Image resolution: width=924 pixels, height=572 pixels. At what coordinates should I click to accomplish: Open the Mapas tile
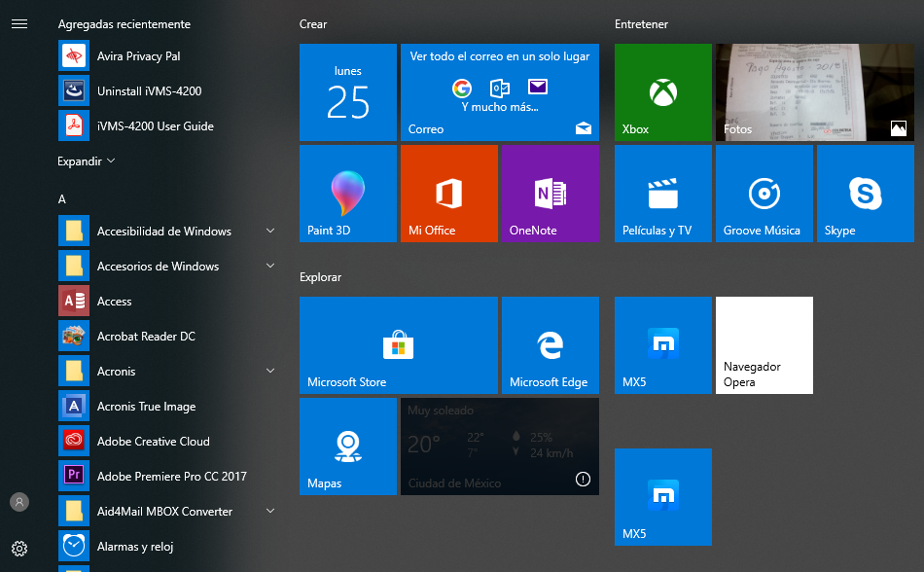point(347,447)
